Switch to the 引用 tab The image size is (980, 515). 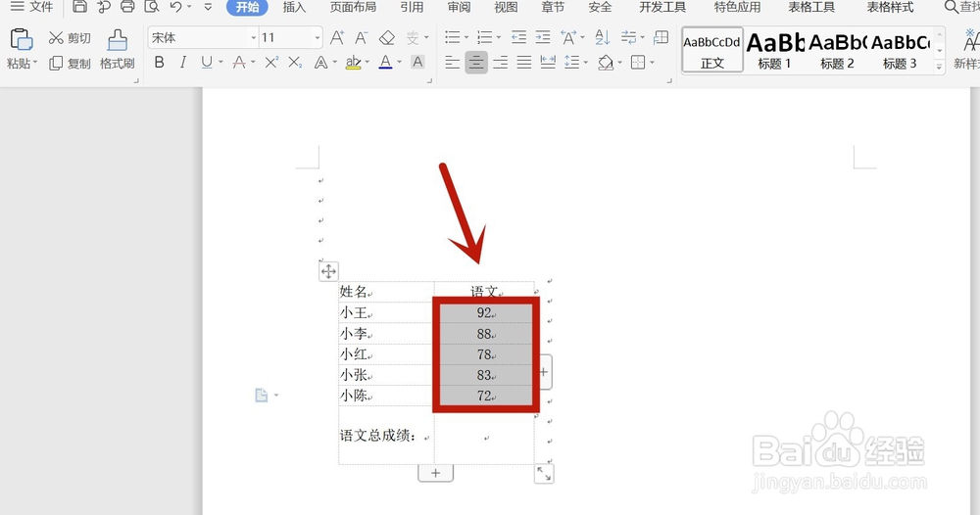(x=412, y=8)
